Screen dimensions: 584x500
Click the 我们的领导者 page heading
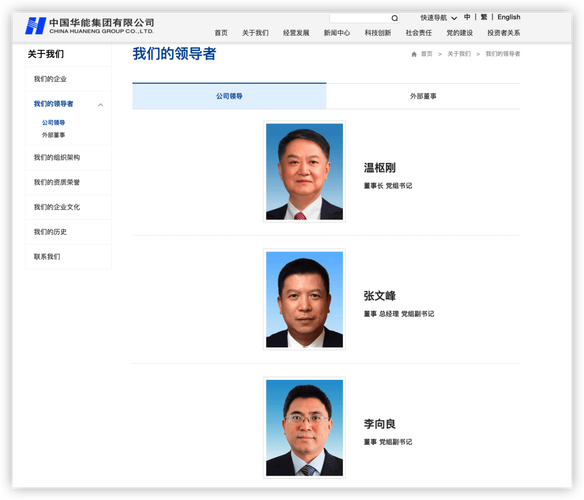[x=174, y=54]
